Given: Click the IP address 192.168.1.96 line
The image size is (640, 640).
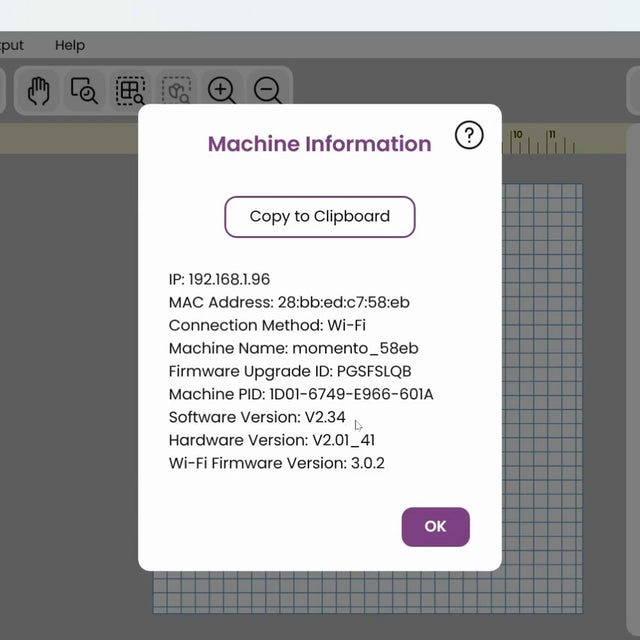Looking at the screenshot, I should pyautogui.click(x=219, y=279).
